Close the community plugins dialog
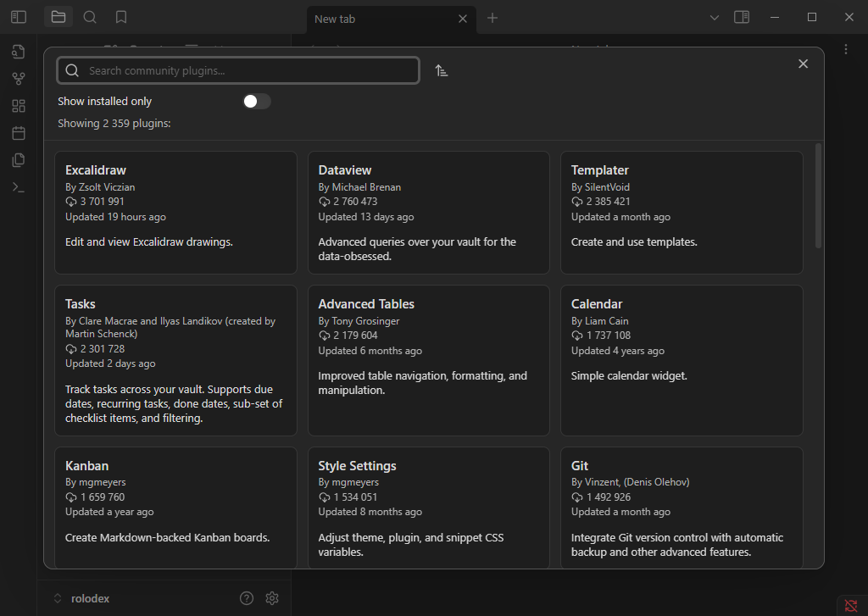This screenshot has width=868, height=616. tap(804, 64)
